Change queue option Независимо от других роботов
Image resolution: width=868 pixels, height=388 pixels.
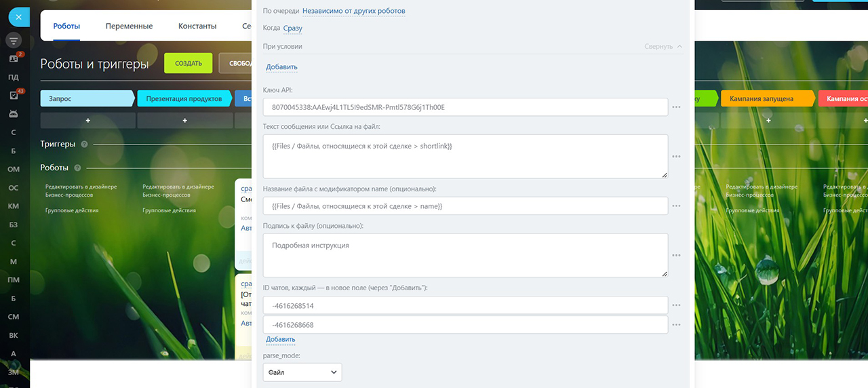354,11
